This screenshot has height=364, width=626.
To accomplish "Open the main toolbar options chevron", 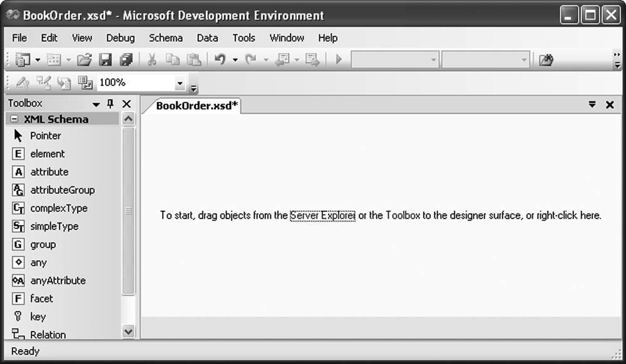I will tap(617, 60).
